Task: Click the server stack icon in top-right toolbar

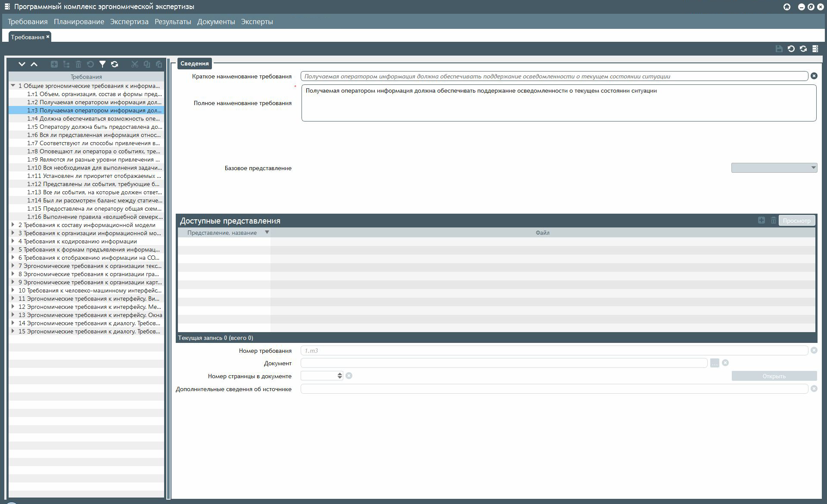Action: pos(815,49)
